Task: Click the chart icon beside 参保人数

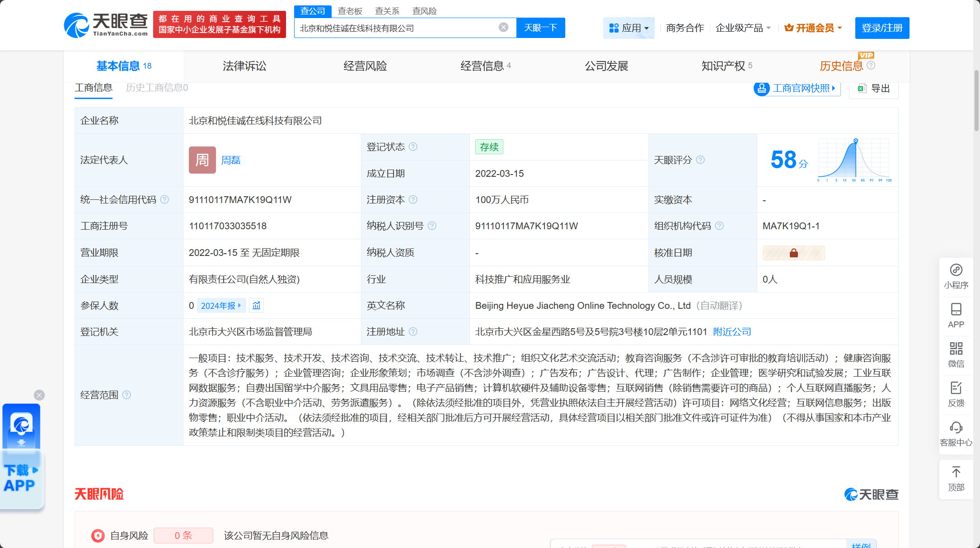Action: 256,306
